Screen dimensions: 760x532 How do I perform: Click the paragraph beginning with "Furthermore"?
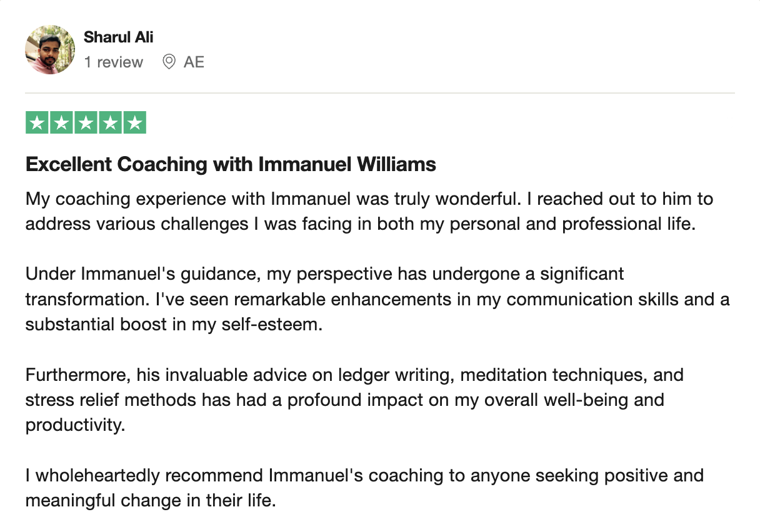tap(354, 400)
